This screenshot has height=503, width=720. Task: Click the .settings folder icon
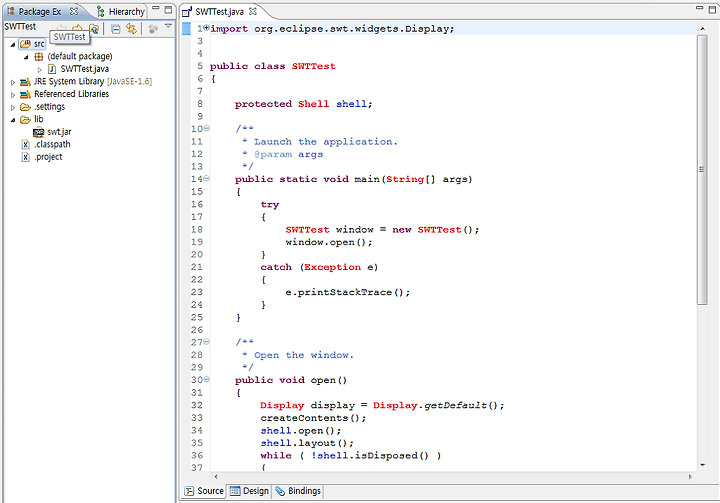tap(26, 107)
